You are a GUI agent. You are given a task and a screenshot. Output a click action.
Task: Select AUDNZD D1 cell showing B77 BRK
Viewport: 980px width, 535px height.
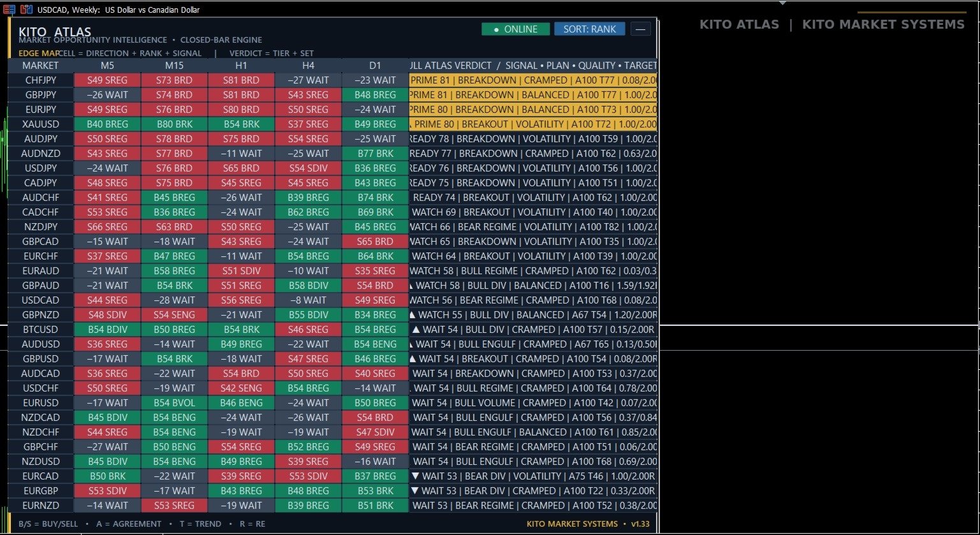click(x=375, y=154)
